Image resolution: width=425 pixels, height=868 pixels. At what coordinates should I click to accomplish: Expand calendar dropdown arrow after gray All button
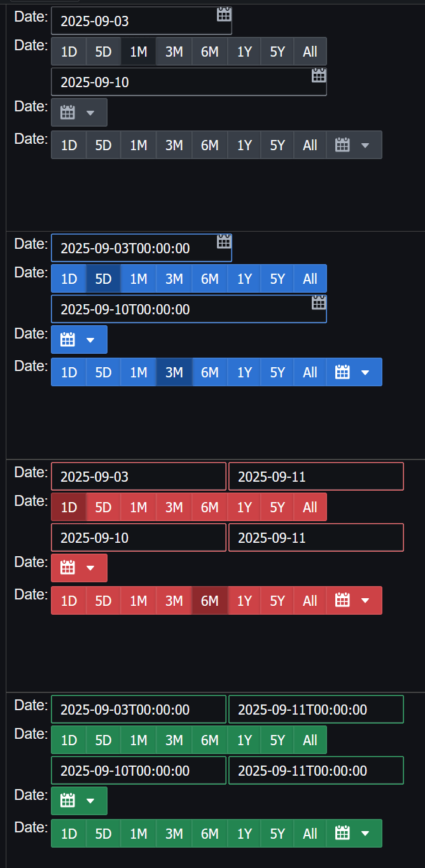coord(365,145)
